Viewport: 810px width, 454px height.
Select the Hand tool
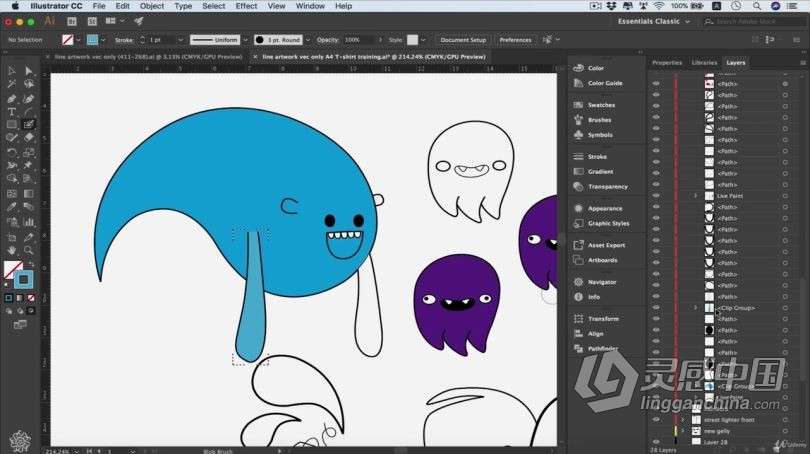pyautogui.click(x=11, y=251)
